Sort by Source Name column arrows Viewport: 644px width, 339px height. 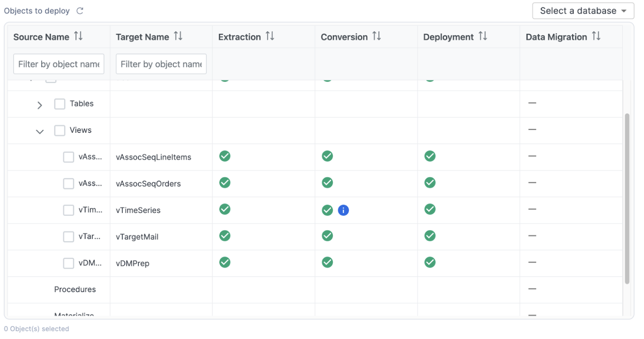78,37
